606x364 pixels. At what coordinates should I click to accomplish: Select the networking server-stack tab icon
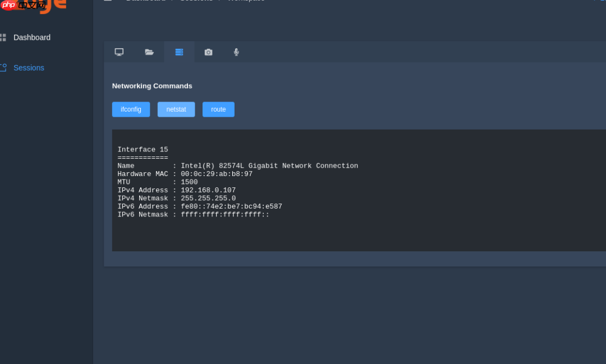coord(179,52)
